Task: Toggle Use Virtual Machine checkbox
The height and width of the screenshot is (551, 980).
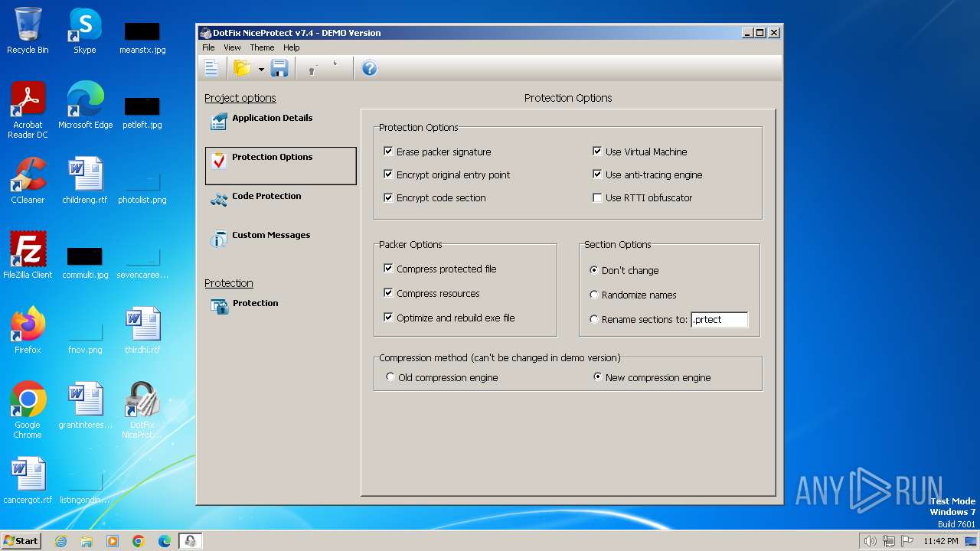Action: (x=597, y=152)
